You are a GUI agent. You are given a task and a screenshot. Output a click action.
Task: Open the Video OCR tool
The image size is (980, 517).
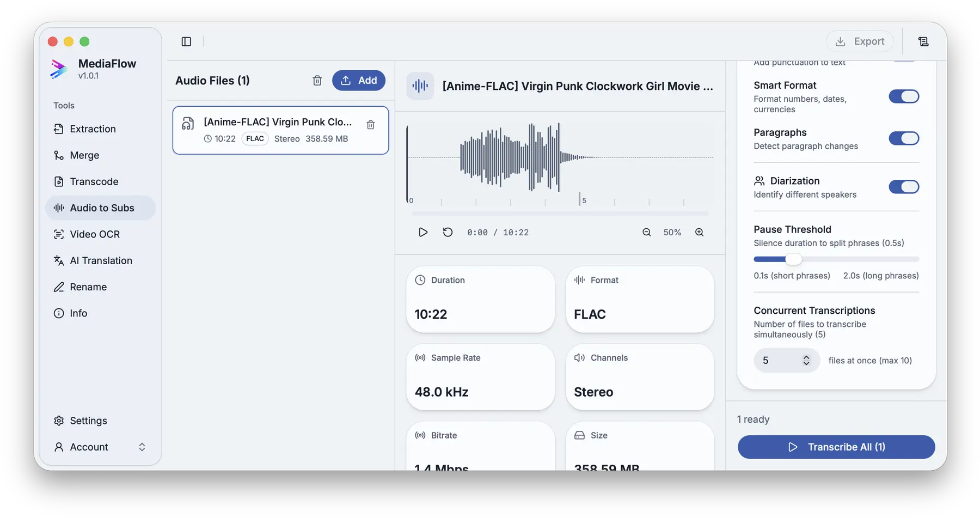[100, 234]
